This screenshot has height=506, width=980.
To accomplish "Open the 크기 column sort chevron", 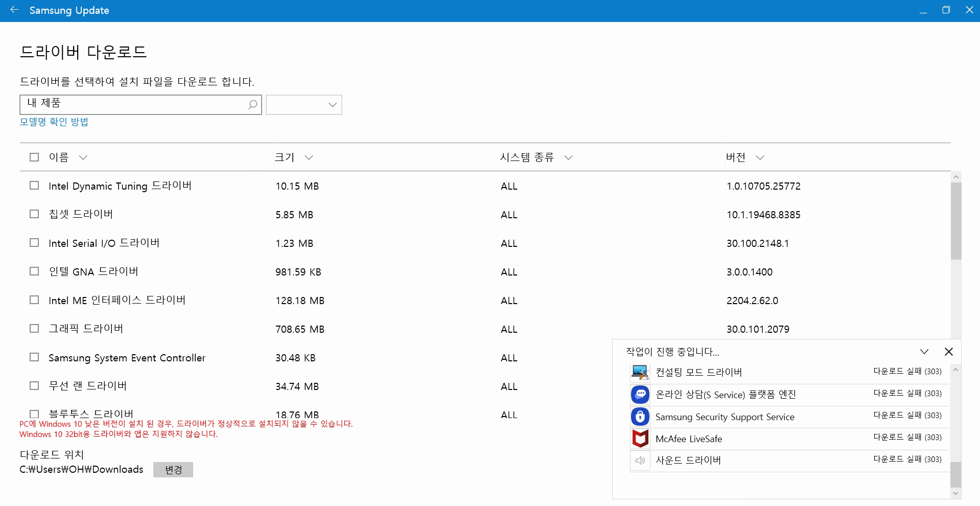I will (x=309, y=157).
